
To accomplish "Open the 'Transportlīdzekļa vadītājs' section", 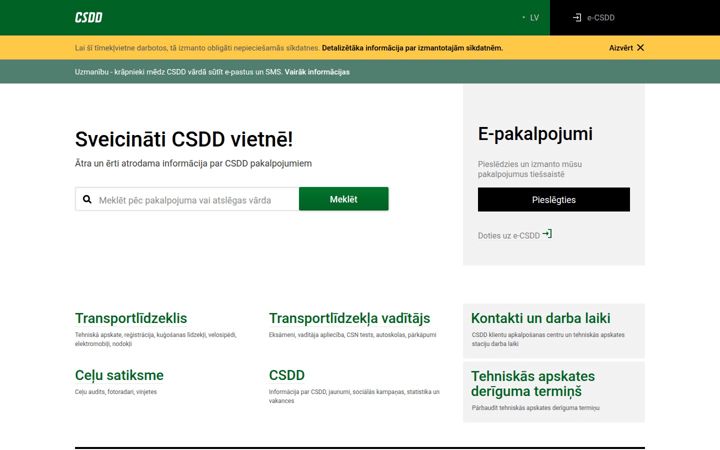I will (349, 318).
